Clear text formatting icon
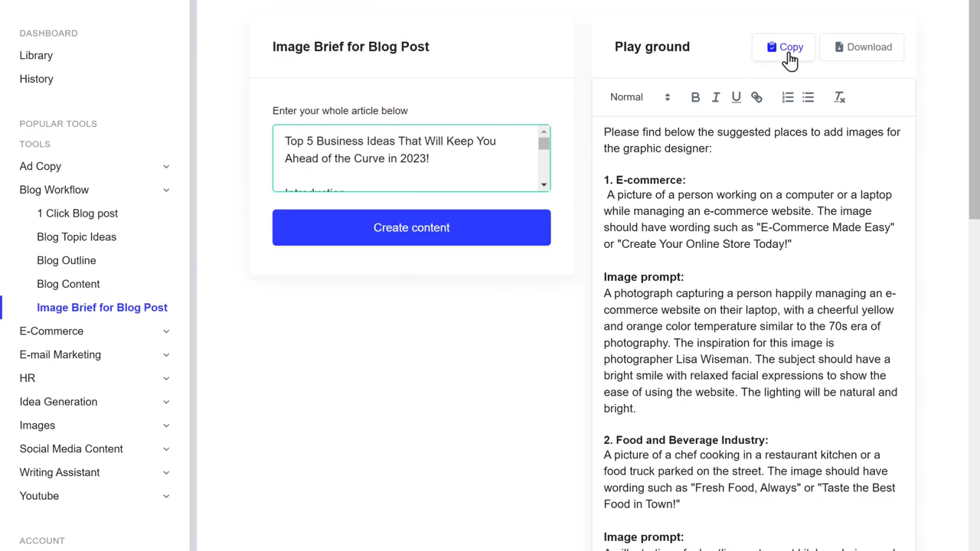980x551 pixels. (839, 97)
